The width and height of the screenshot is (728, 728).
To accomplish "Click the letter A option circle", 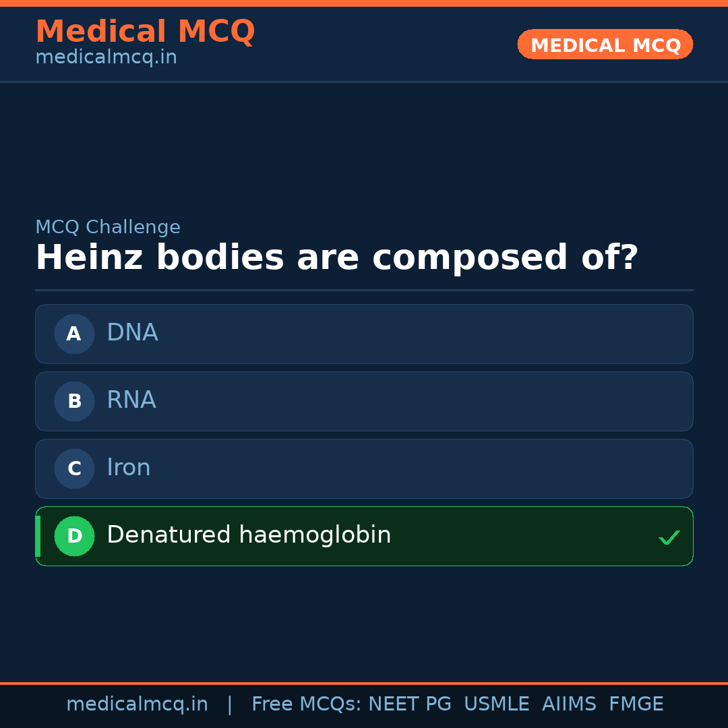I will tap(74, 334).
